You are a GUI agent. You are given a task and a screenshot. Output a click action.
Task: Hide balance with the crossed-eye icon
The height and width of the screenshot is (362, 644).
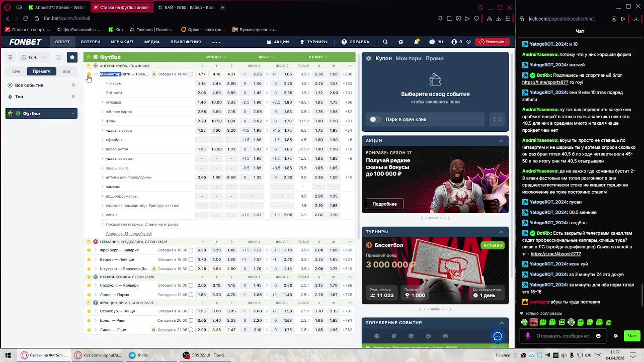pos(469,42)
